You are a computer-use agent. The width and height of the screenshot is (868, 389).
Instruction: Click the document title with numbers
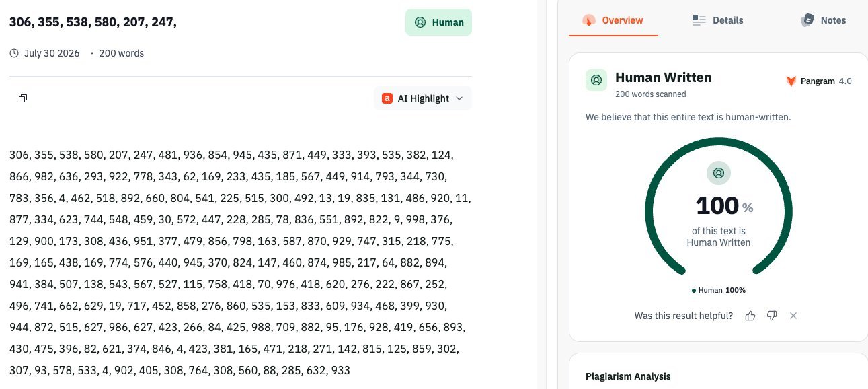point(93,22)
